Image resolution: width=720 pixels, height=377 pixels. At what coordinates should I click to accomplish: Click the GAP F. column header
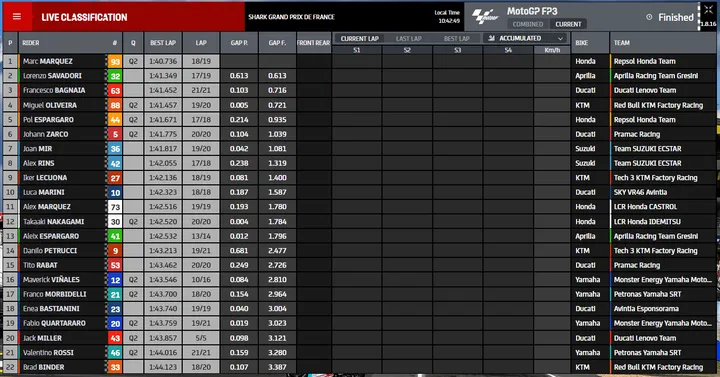(x=277, y=43)
